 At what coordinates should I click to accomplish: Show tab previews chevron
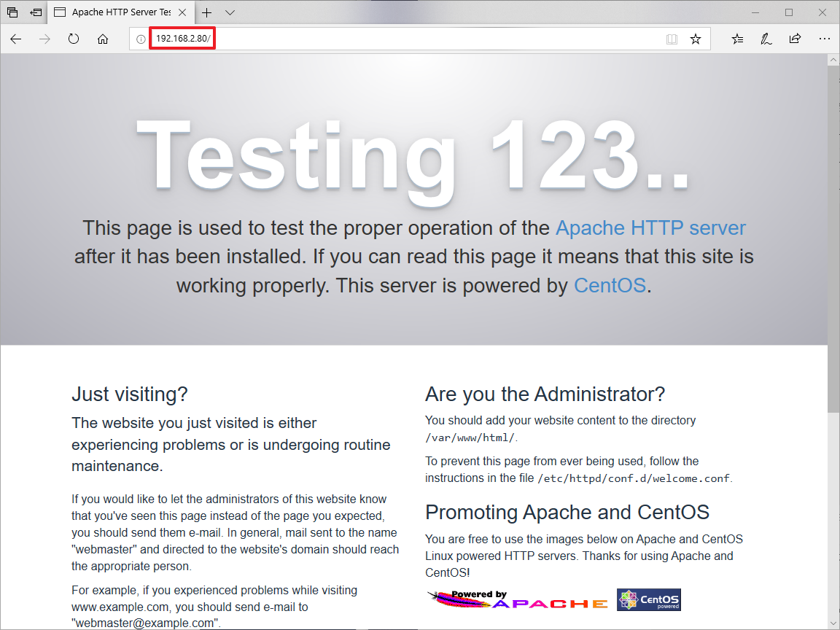click(x=230, y=12)
